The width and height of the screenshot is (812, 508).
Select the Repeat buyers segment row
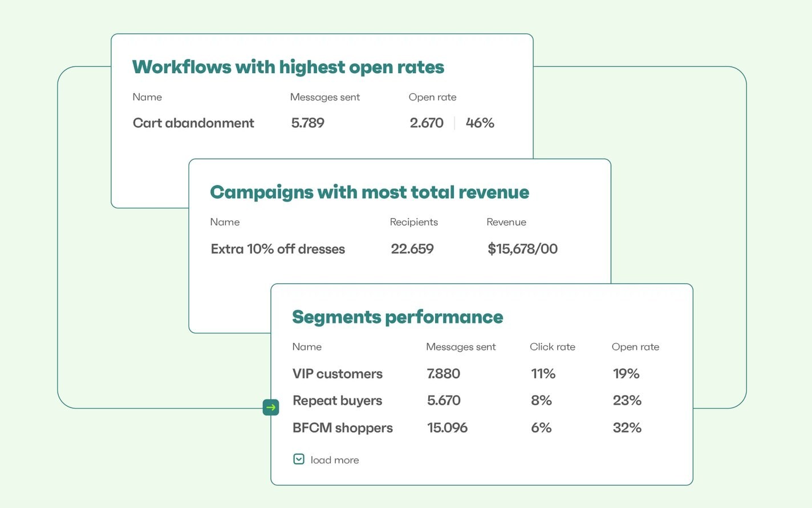point(466,401)
